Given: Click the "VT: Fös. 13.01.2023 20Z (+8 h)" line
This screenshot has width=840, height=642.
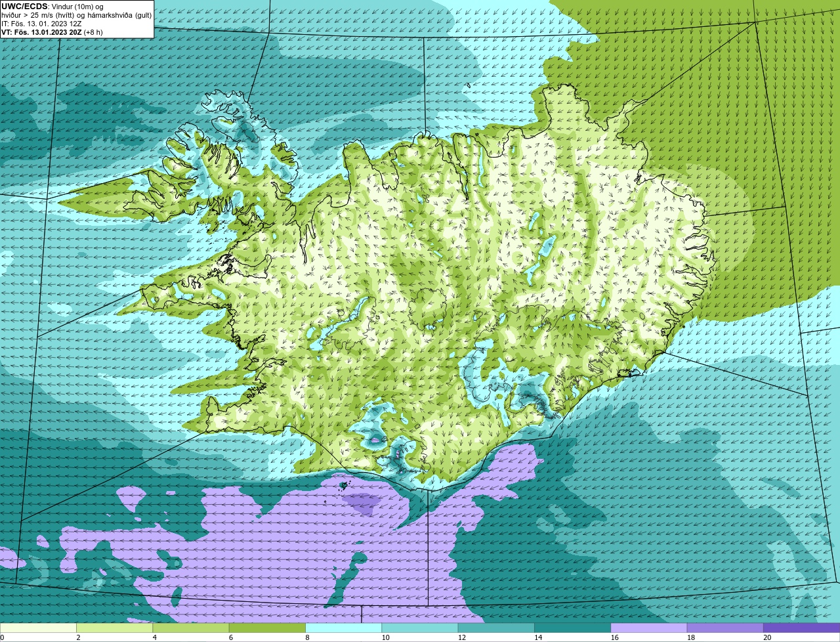Looking at the screenshot, I should [x=52, y=32].
